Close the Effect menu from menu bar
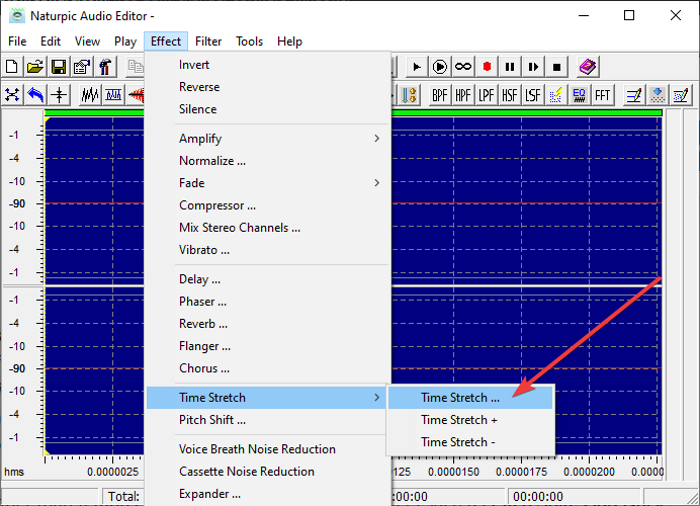 click(x=166, y=42)
